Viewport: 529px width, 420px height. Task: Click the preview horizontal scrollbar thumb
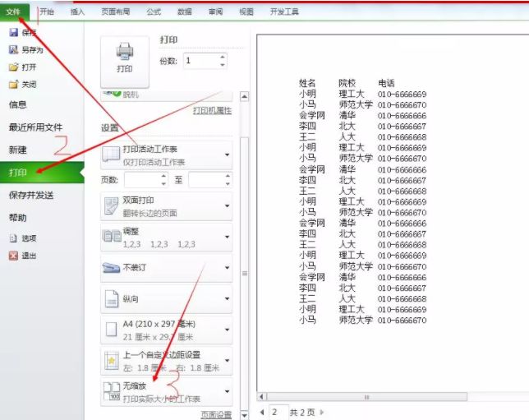[366, 397]
